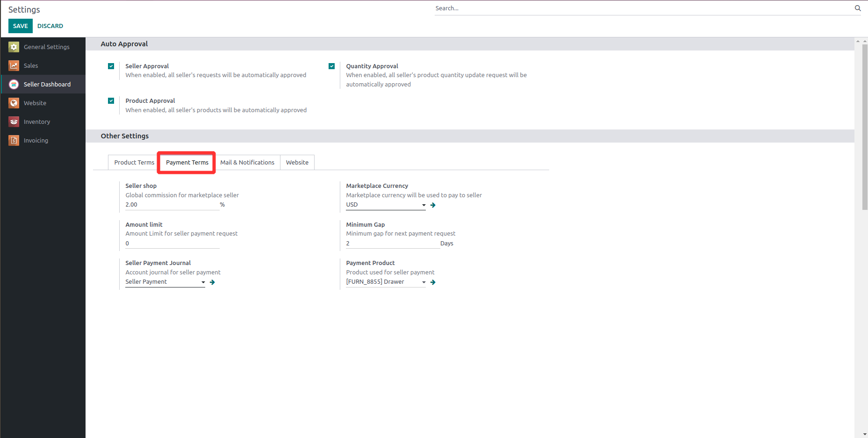Click the General Settings gear icon

(x=14, y=47)
